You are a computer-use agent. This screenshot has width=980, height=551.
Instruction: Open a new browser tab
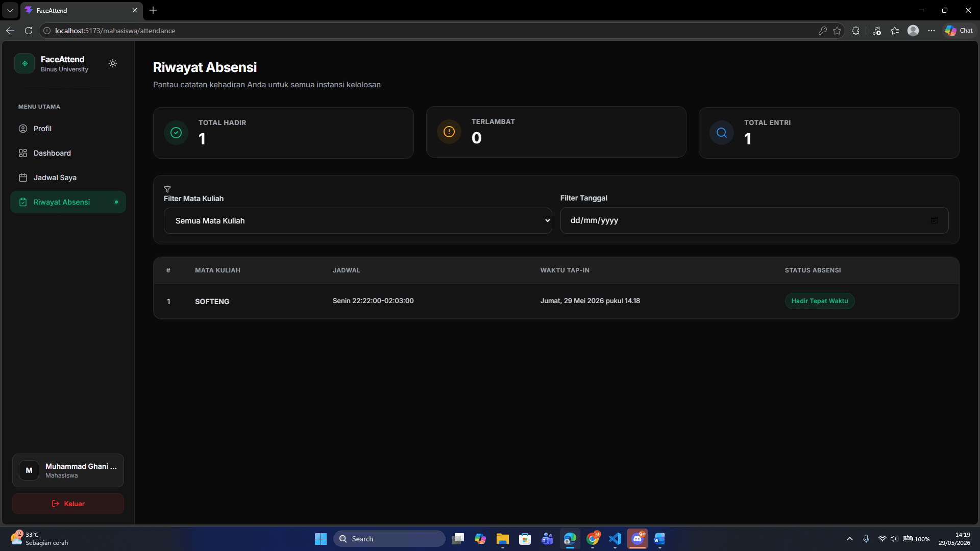[153, 10]
